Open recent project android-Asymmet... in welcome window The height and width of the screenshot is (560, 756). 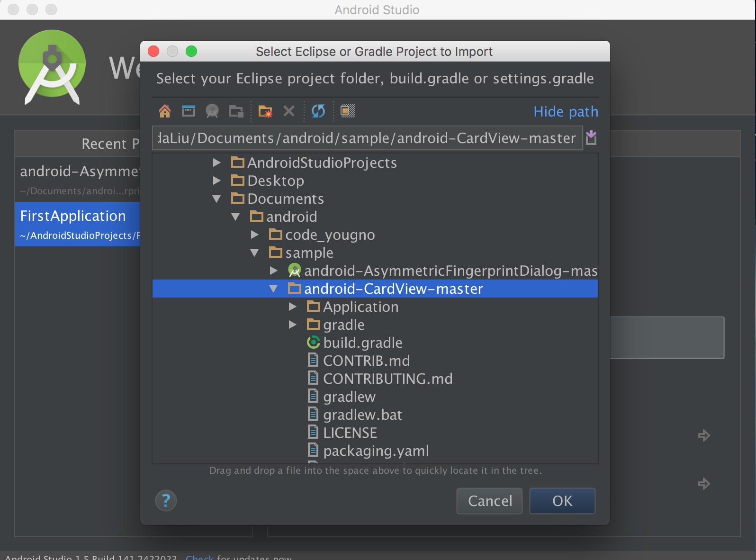click(78, 180)
